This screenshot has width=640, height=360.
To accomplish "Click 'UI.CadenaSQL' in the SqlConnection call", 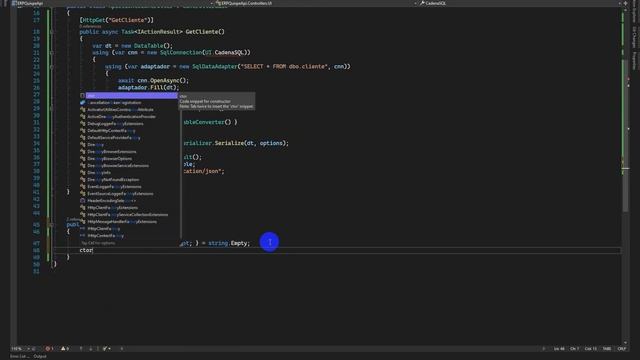I will [225, 53].
